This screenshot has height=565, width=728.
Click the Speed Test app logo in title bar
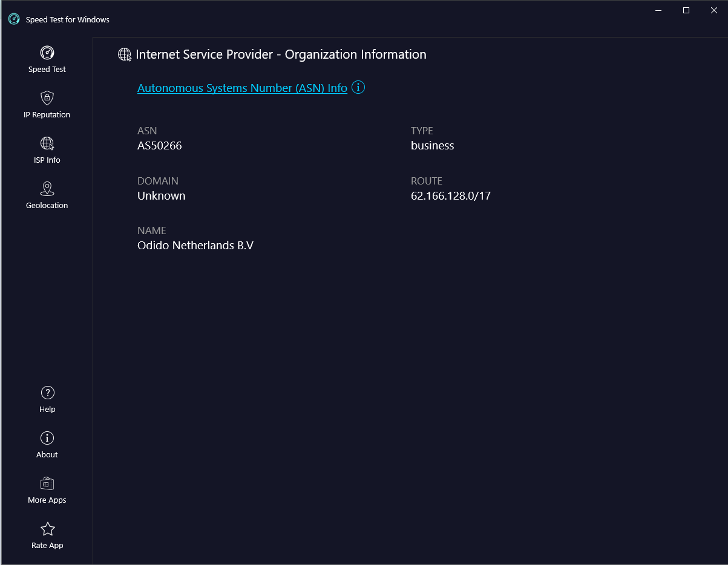pyautogui.click(x=14, y=19)
